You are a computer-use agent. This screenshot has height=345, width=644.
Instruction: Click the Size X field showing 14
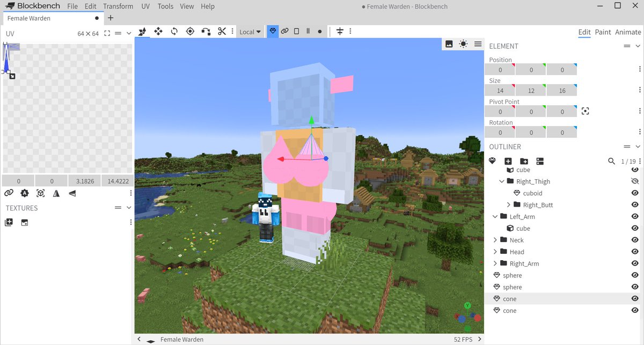tap(500, 91)
